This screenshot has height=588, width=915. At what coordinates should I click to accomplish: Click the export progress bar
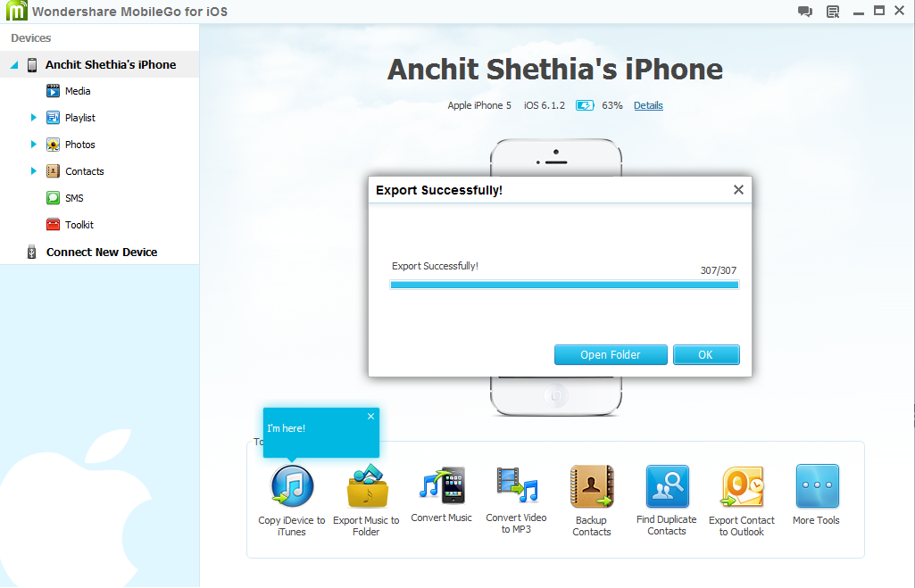click(x=564, y=285)
